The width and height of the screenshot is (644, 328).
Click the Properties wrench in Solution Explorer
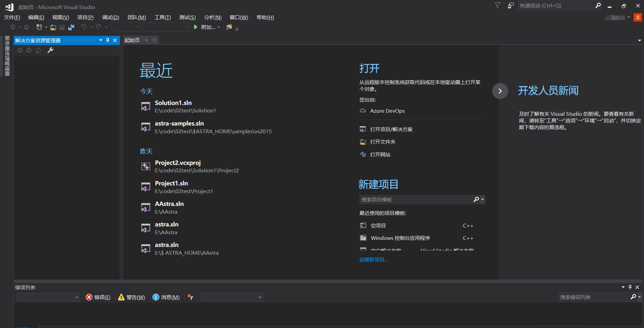(50, 50)
